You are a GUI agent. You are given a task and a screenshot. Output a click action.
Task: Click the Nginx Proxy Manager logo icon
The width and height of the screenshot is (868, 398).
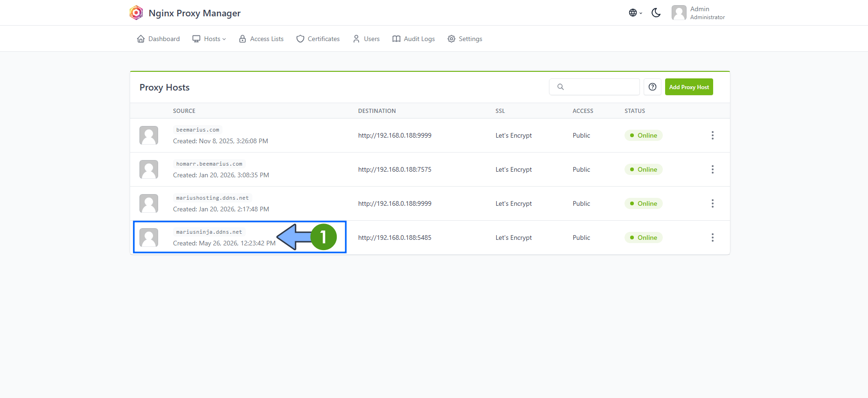pyautogui.click(x=136, y=13)
